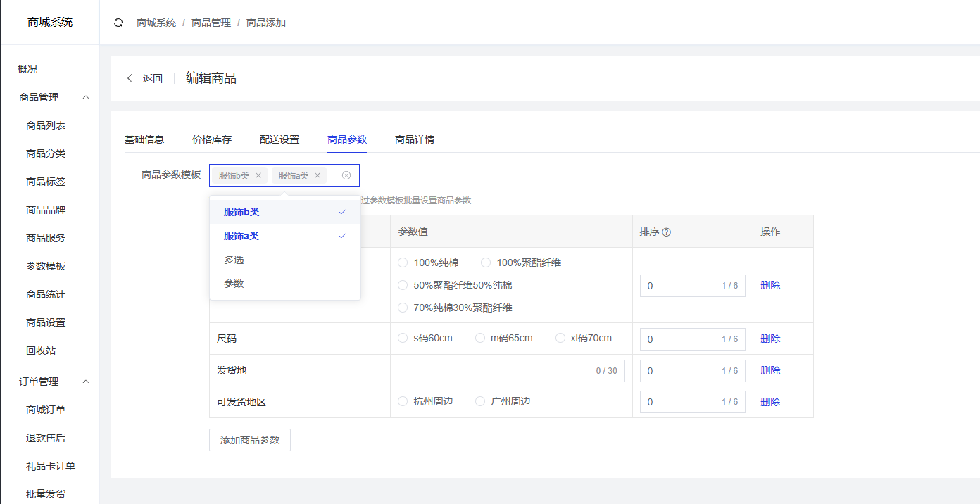The height and width of the screenshot is (504, 980).
Task: Select the 100%纯棉 radio option
Action: [403, 263]
